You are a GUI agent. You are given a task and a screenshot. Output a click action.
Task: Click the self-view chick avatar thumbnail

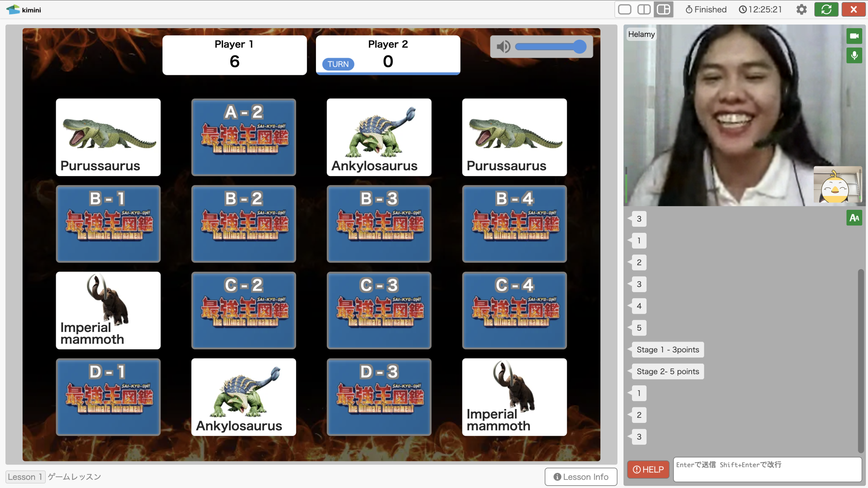tap(837, 185)
